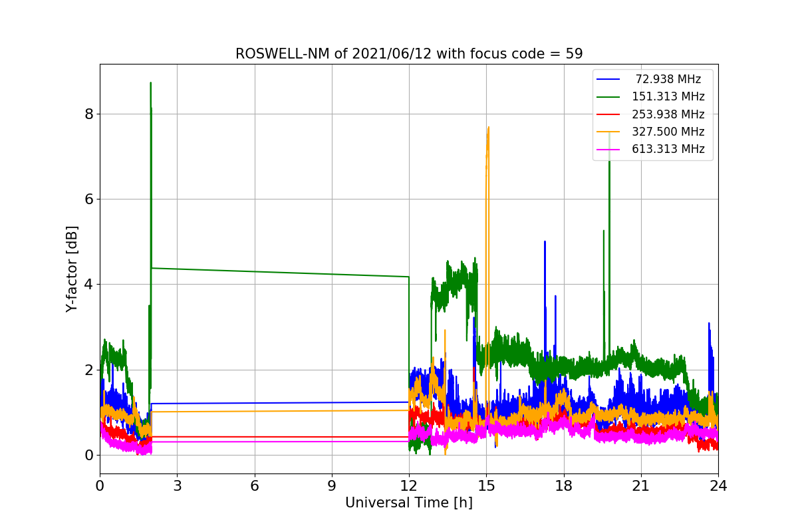Click the orange spike peak near 15 h

pos(488,128)
